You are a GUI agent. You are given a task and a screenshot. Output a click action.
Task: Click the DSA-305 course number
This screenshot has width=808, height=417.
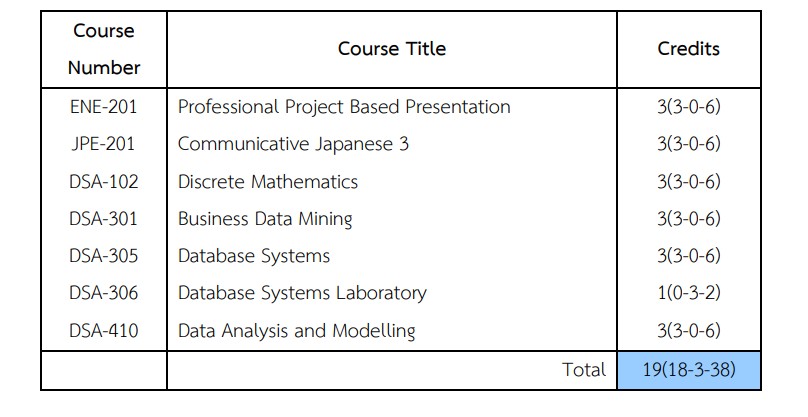(104, 256)
